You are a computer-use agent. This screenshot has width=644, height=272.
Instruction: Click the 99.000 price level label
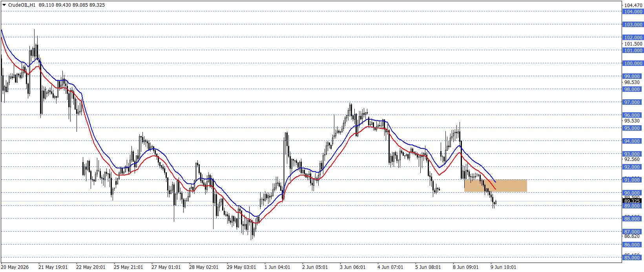633,77
